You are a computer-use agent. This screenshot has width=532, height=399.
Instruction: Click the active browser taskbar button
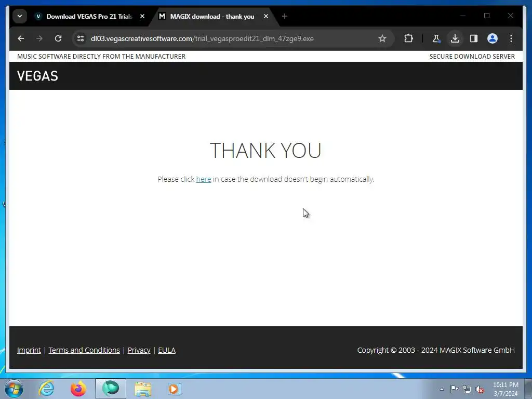[111, 389]
